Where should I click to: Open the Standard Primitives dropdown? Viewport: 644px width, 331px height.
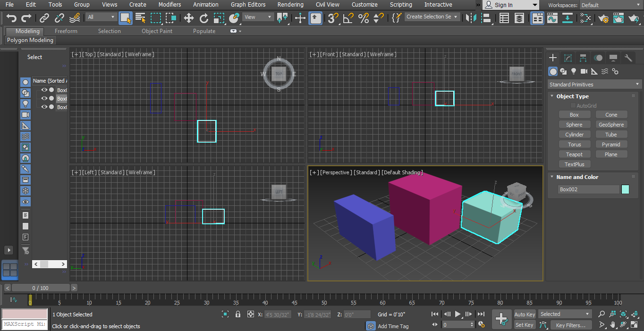pyautogui.click(x=594, y=85)
